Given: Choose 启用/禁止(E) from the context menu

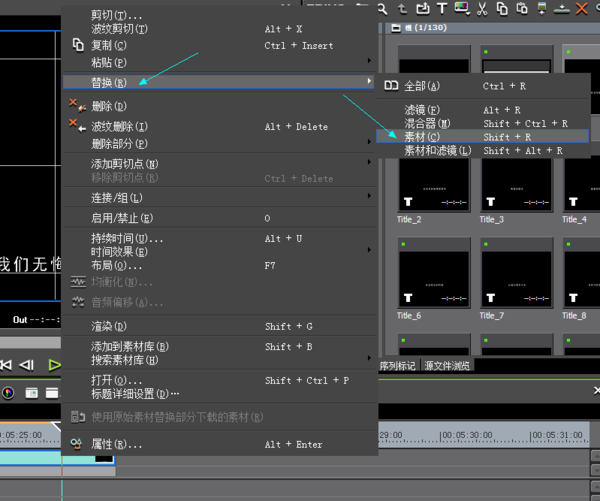Looking at the screenshot, I should pyautogui.click(x=219, y=218).
